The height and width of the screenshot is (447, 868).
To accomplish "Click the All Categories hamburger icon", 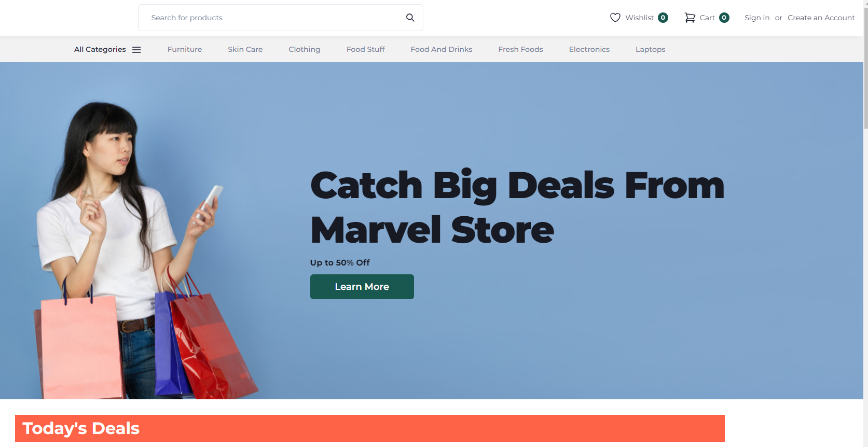I will click(x=136, y=50).
